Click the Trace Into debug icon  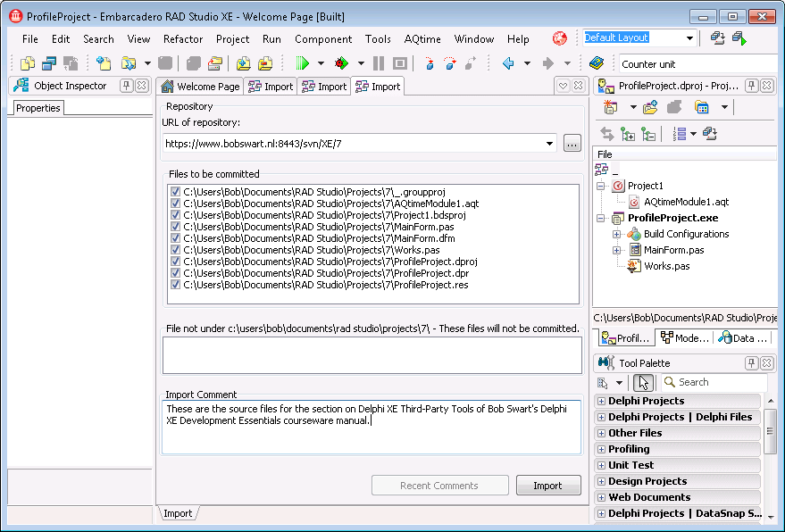429,63
